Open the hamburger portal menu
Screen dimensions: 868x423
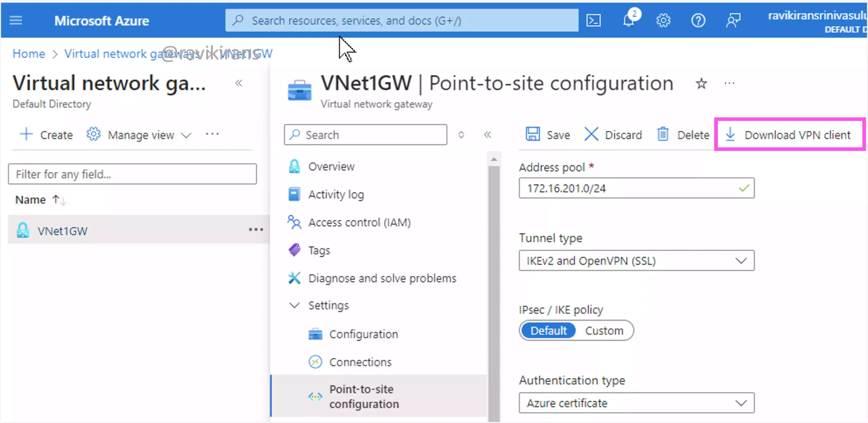(16, 21)
